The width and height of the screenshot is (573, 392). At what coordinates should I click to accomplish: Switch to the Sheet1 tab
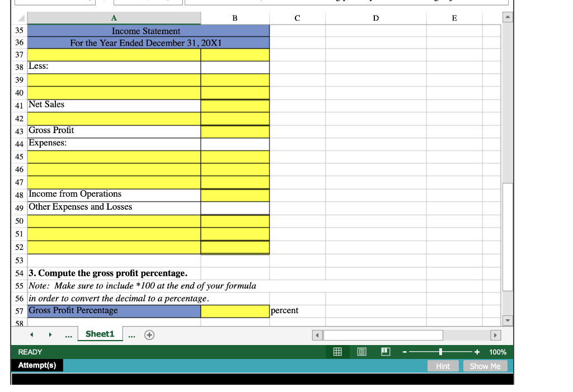point(100,334)
